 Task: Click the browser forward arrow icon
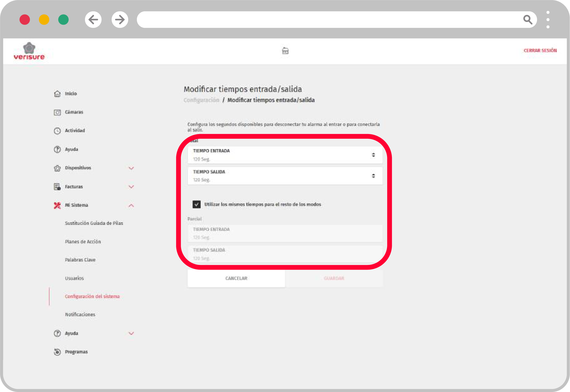click(x=120, y=20)
